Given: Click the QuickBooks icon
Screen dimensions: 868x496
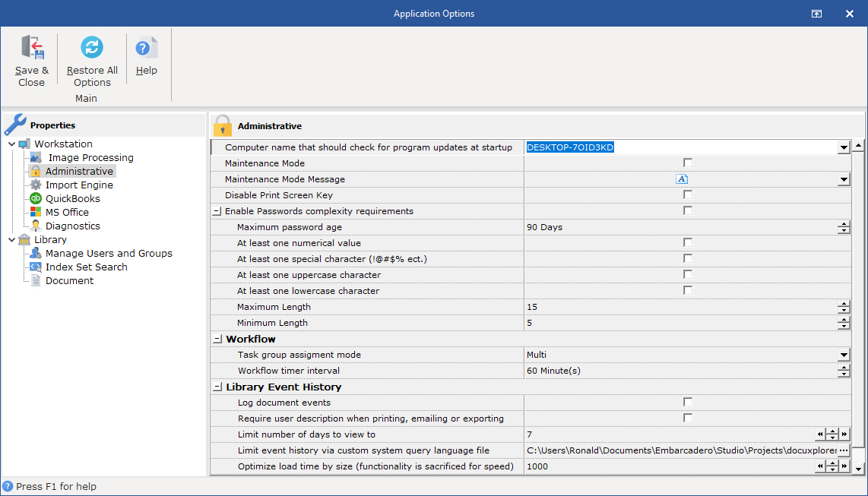Looking at the screenshot, I should 36,198.
